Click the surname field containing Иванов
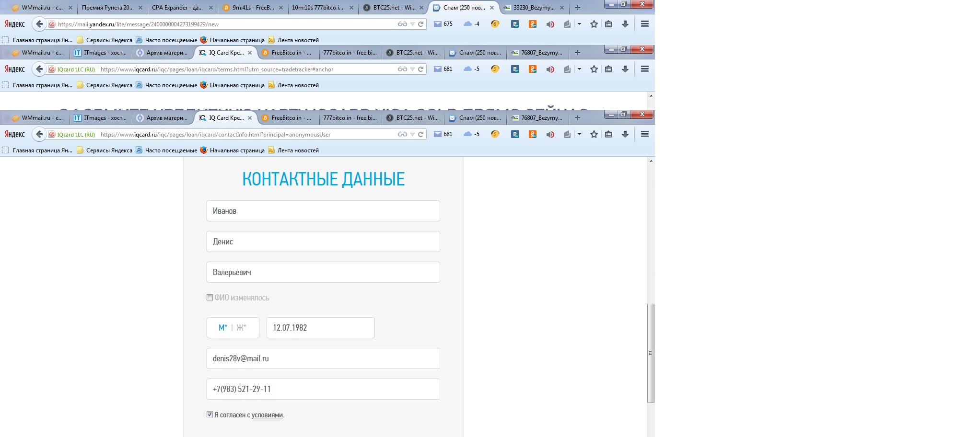Image resolution: width=980 pixels, height=437 pixels. [323, 211]
